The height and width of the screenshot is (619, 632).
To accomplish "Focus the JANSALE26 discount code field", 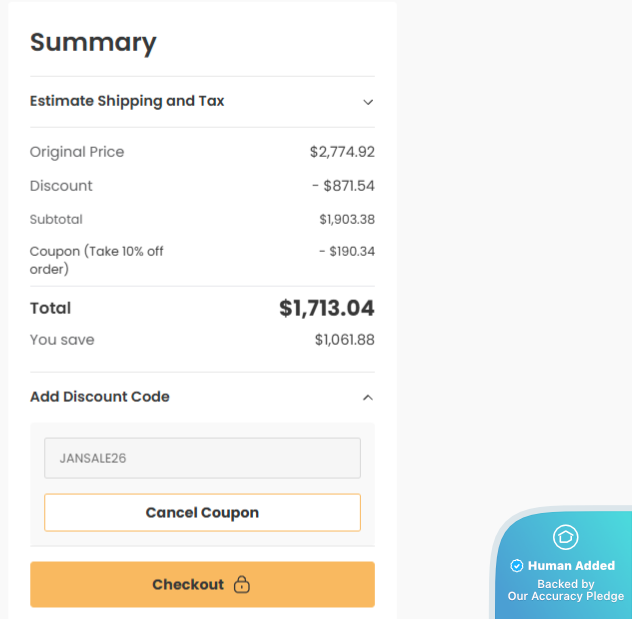I will (x=202, y=458).
